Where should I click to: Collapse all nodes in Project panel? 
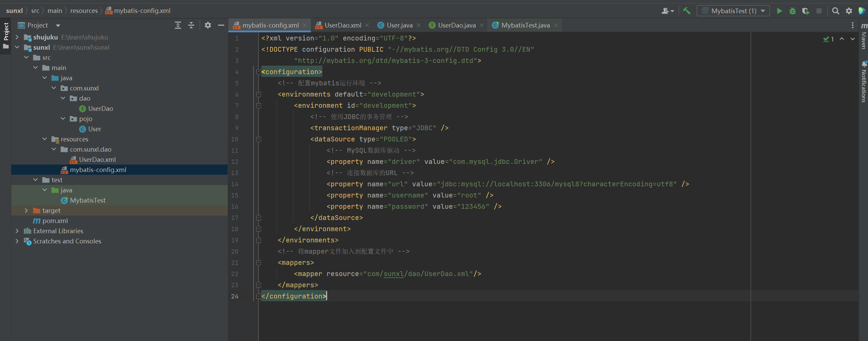pyautogui.click(x=191, y=25)
